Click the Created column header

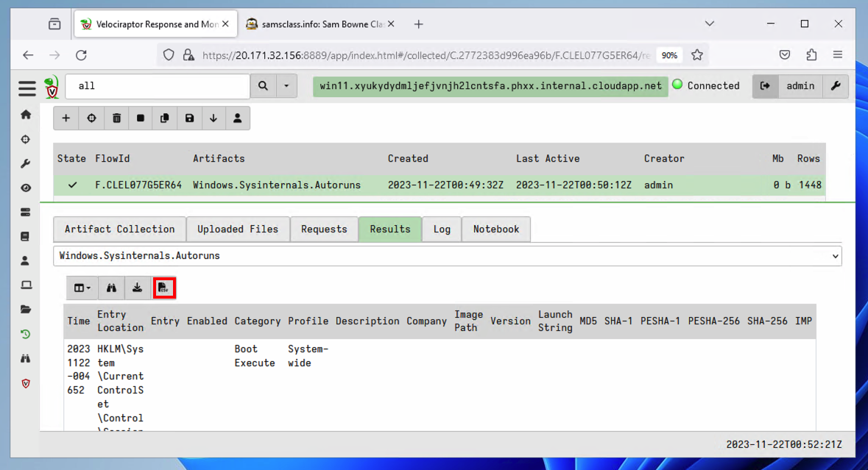pyautogui.click(x=408, y=159)
